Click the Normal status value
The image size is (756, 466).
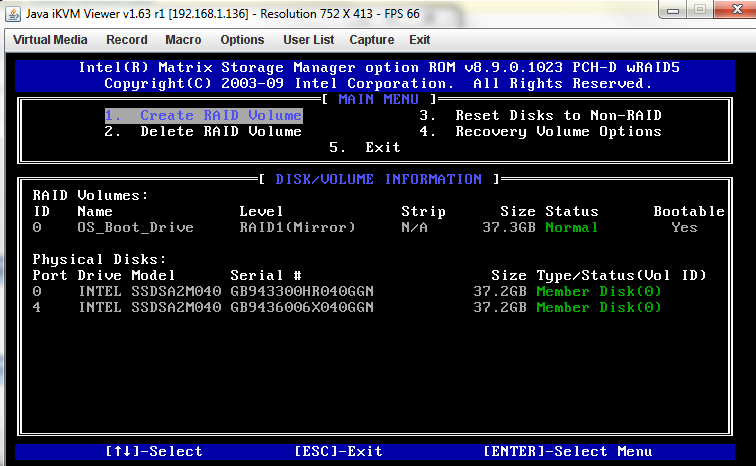(572, 227)
